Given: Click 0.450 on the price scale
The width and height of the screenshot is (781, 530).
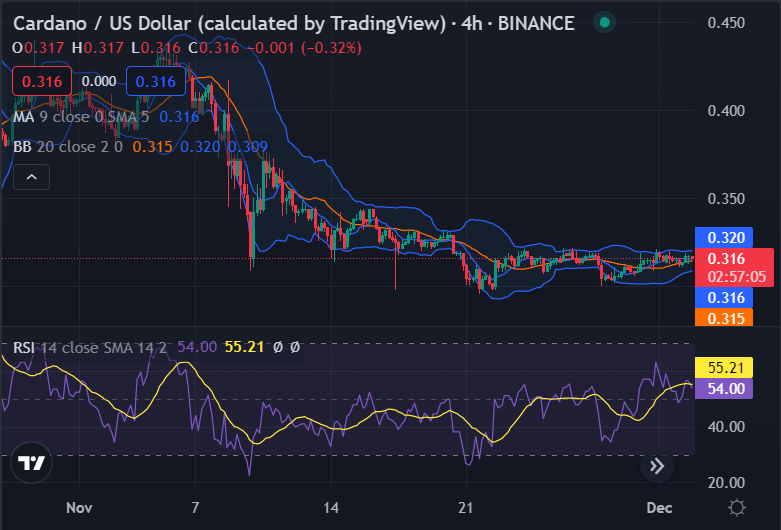Looking at the screenshot, I should 726,22.
